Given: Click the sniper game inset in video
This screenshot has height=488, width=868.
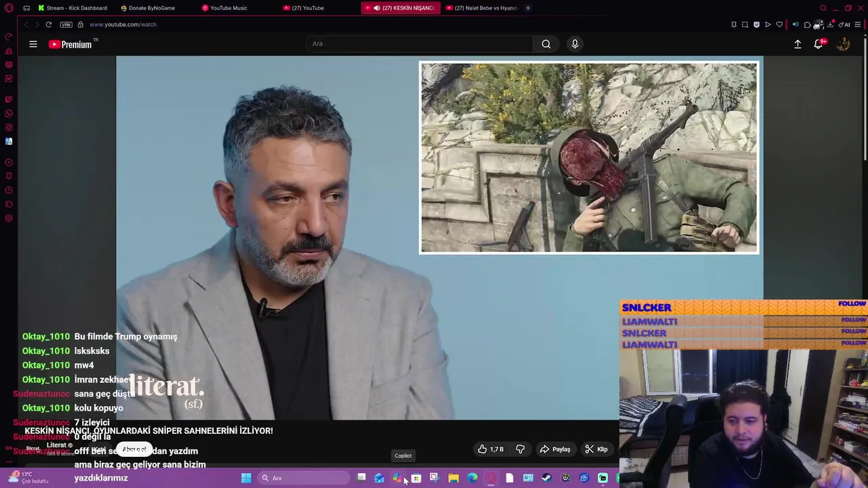Looking at the screenshot, I should pos(589,158).
